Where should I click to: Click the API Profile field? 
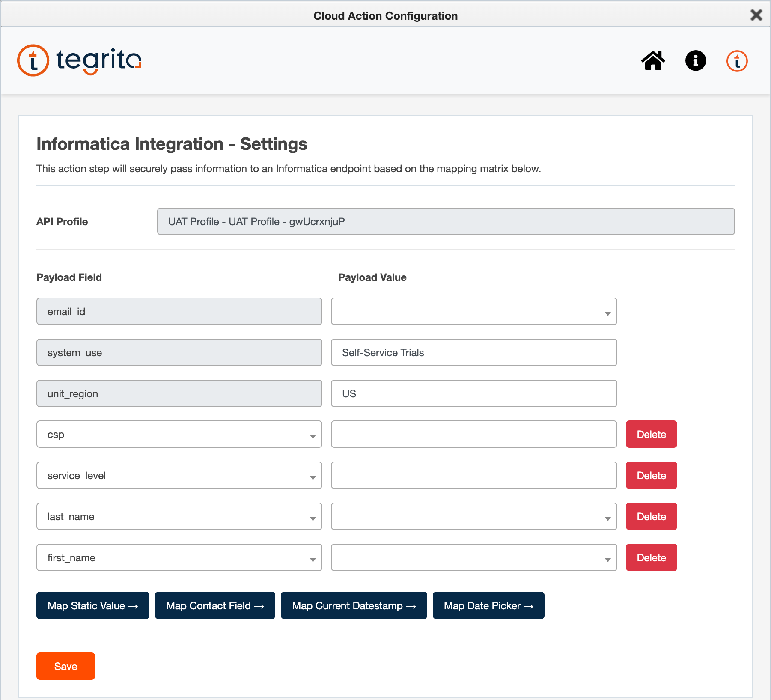pos(446,221)
